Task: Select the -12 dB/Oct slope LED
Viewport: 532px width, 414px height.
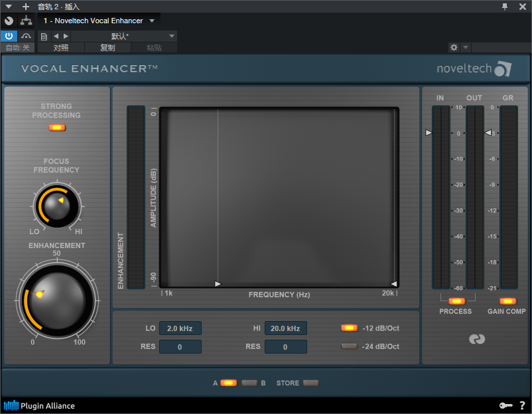Action: tap(349, 328)
